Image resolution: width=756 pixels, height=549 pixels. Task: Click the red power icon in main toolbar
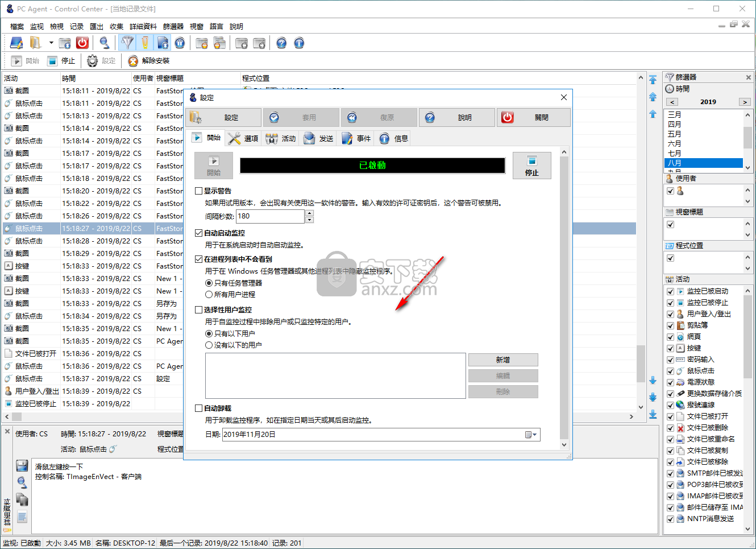82,43
